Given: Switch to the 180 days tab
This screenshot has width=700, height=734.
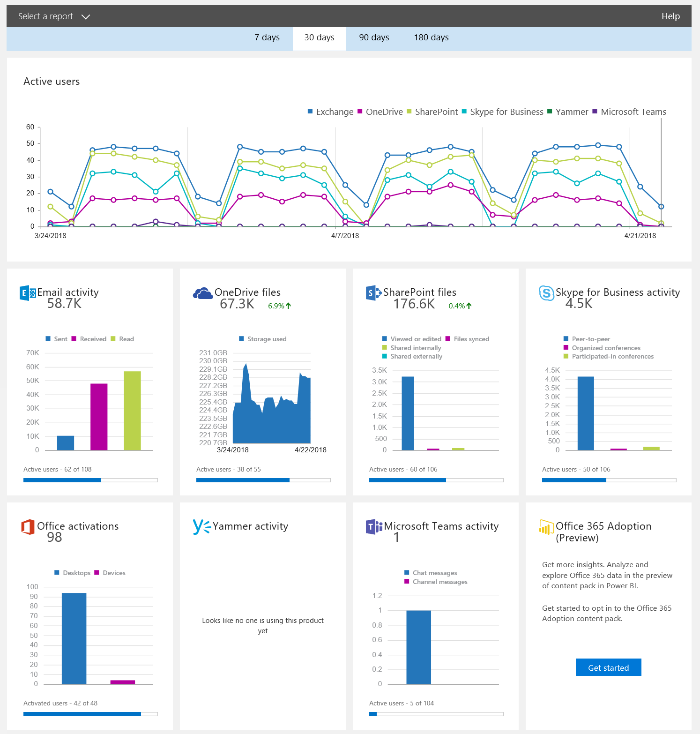Looking at the screenshot, I should pyautogui.click(x=431, y=37).
